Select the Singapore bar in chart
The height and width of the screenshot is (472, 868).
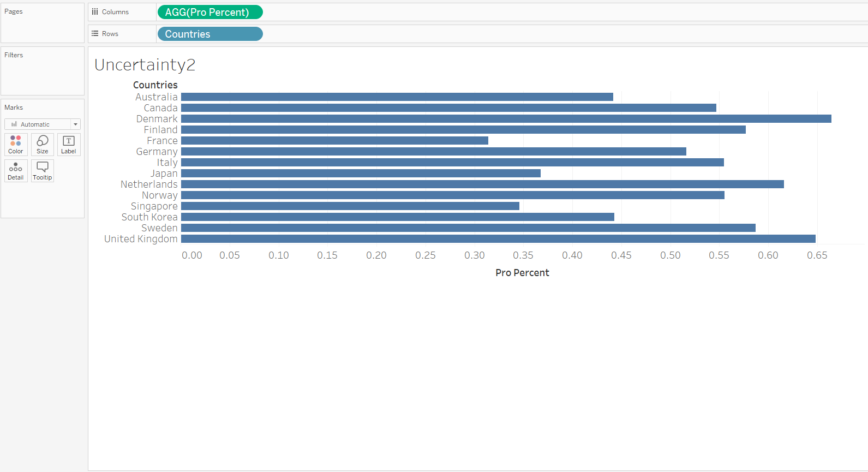(350, 206)
